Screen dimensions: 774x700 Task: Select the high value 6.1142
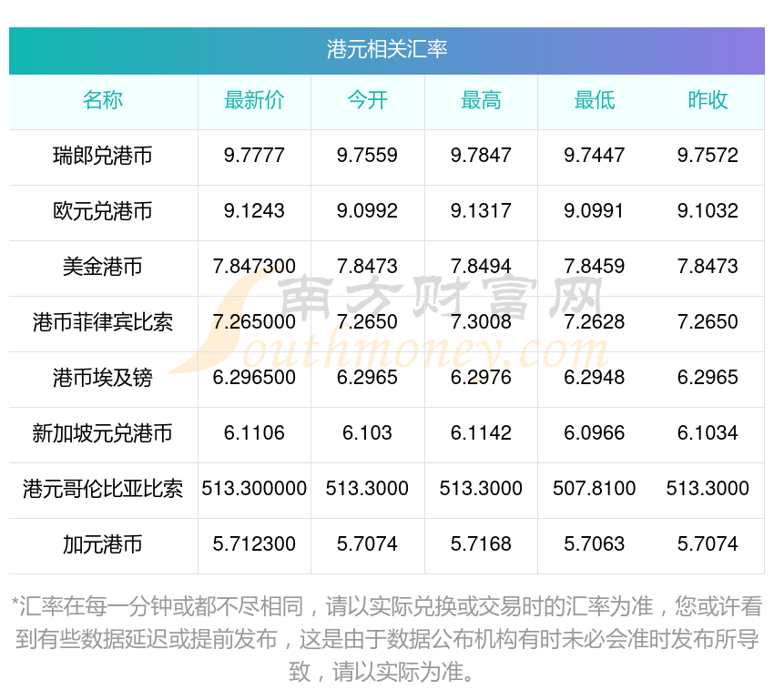[x=481, y=433]
